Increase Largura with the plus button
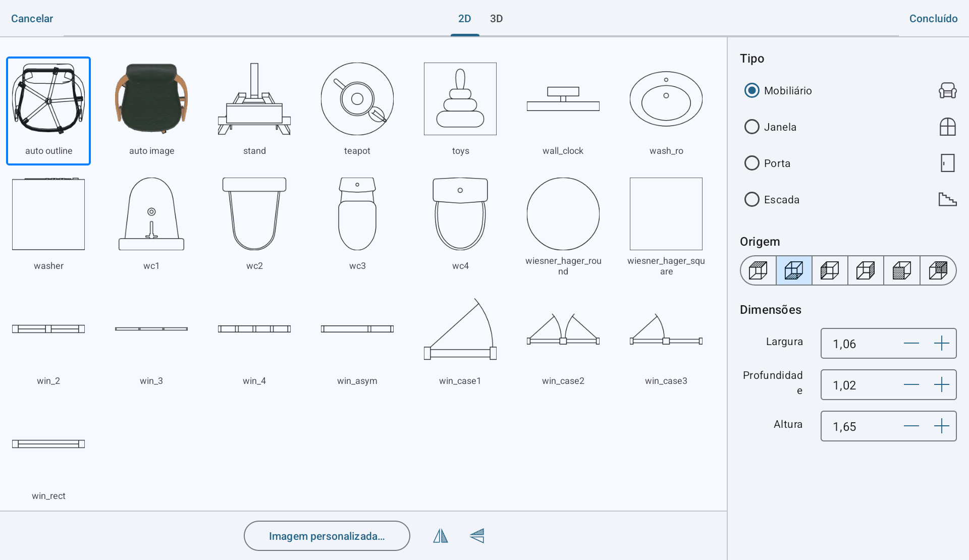Screen dimensions: 969x560 941,344
